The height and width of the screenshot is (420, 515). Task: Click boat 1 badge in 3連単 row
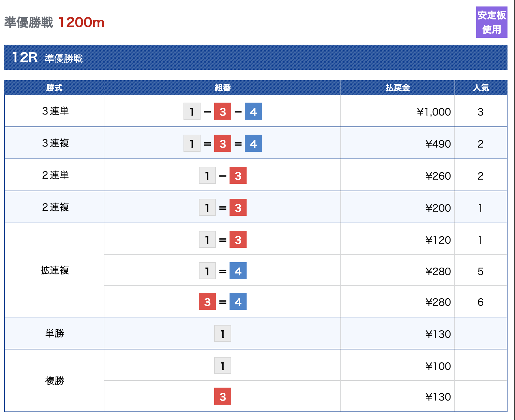(x=192, y=111)
